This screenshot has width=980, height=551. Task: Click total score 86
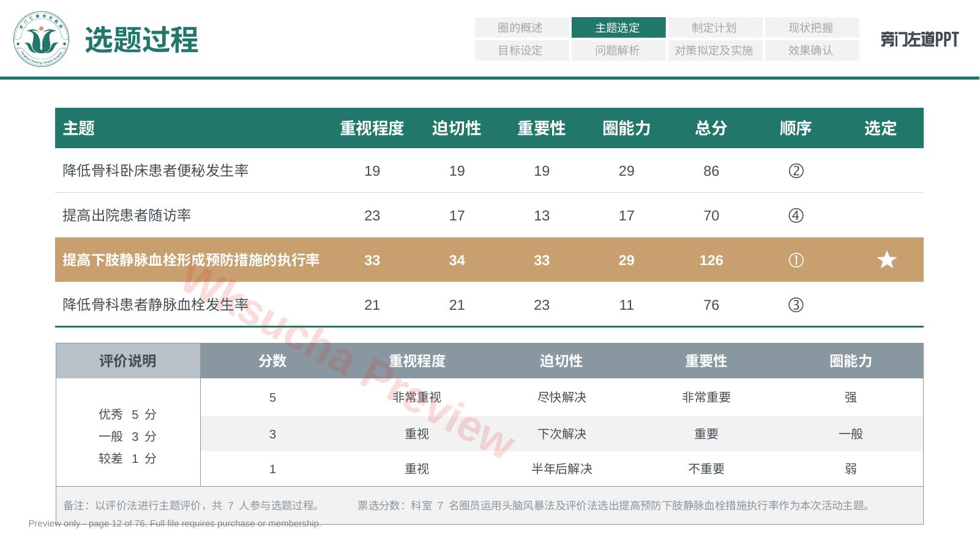coord(711,171)
